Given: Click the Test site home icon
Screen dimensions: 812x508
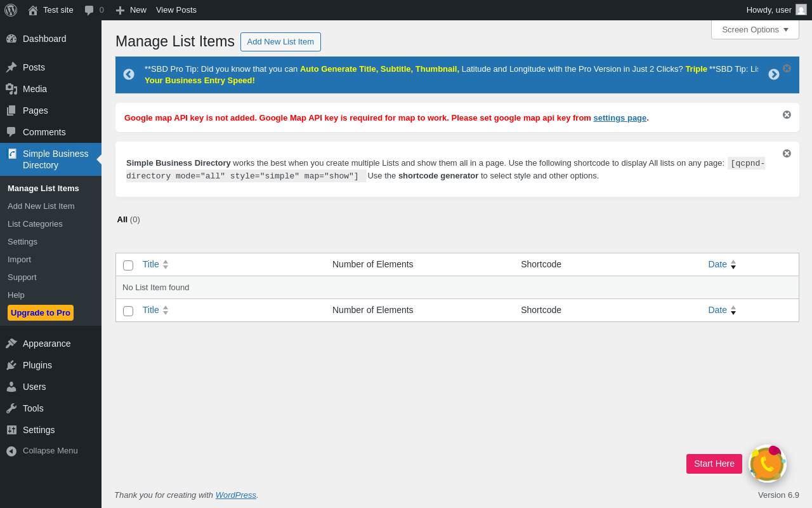Looking at the screenshot, I should tap(33, 10).
